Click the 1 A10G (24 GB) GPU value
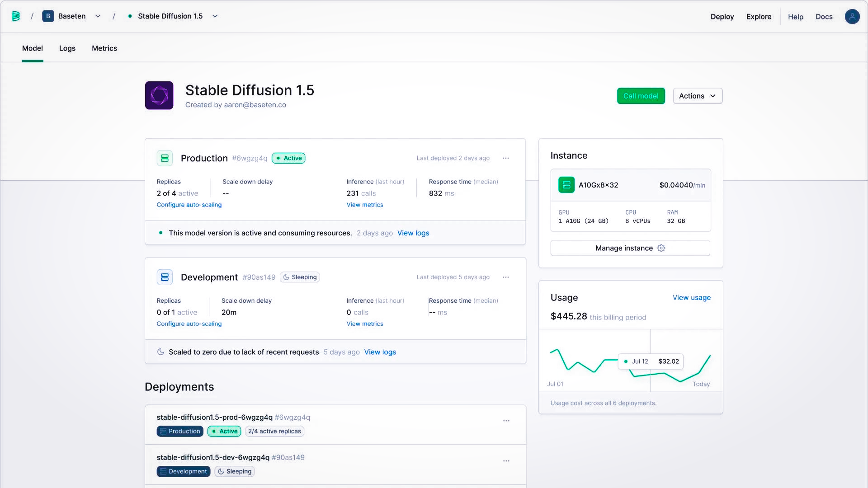868x488 pixels. coord(584,221)
